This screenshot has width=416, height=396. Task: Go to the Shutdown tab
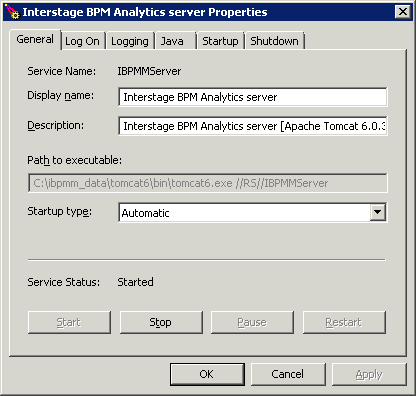(274, 41)
